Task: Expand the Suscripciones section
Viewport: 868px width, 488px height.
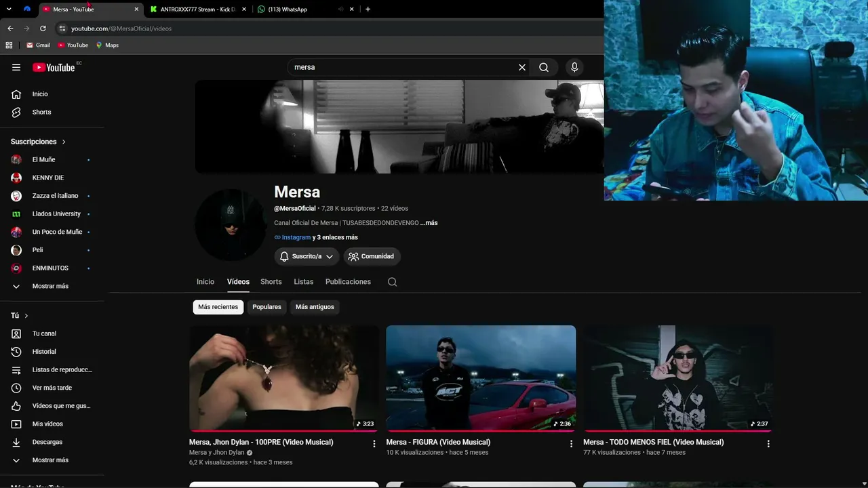Action: [39, 142]
